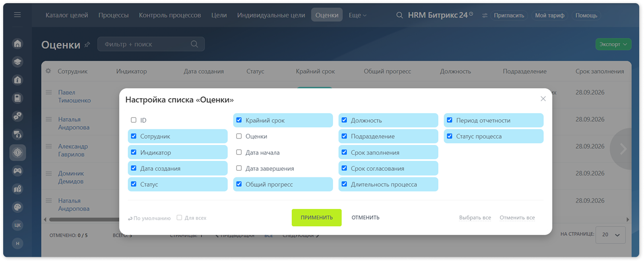
Task: Click the pin icon beside Оценки title
Action: [x=87, y=44]
